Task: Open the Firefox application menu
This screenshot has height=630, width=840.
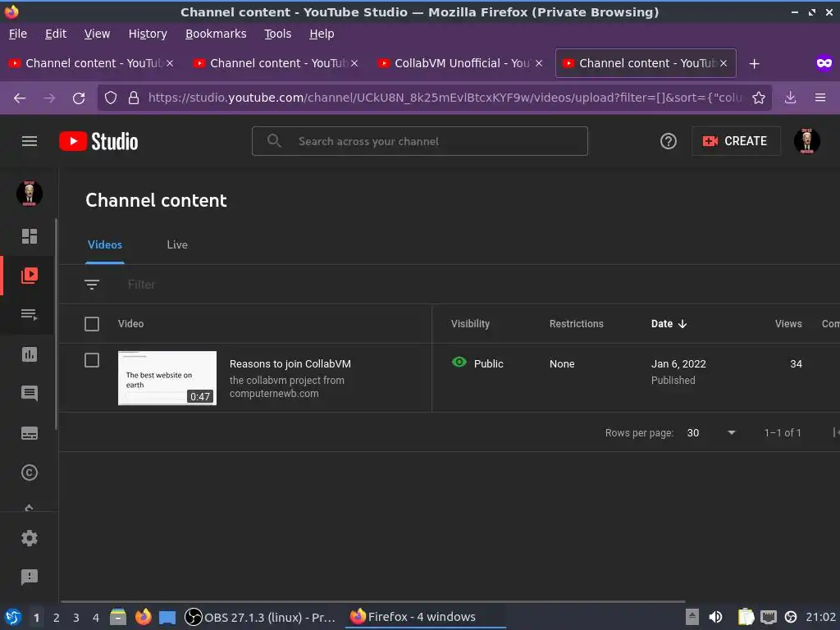Action: coord(820,98)
